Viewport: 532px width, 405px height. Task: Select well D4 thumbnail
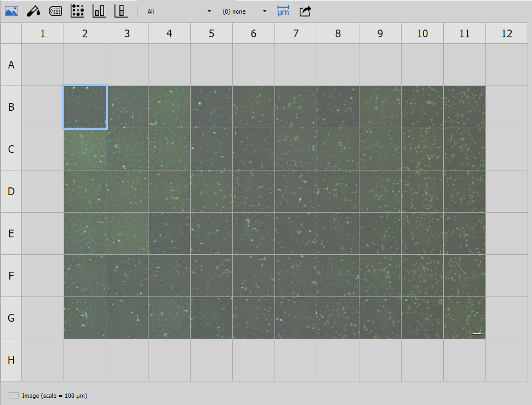click(x=169, y=191)
